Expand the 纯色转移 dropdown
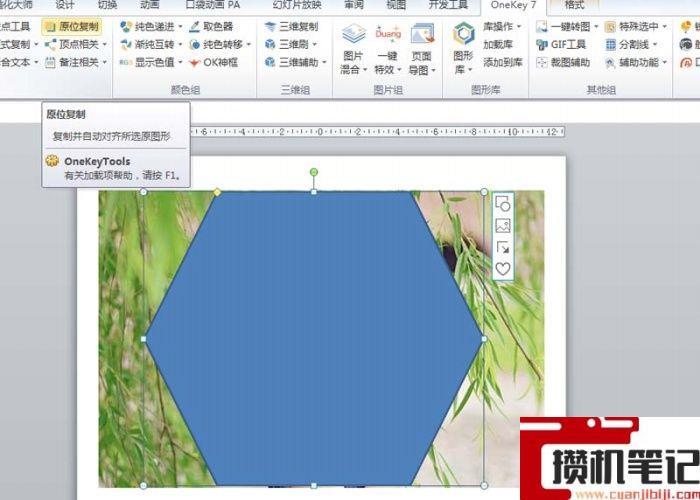The width and height of the screenshot is (700, 500). point(249,45)
